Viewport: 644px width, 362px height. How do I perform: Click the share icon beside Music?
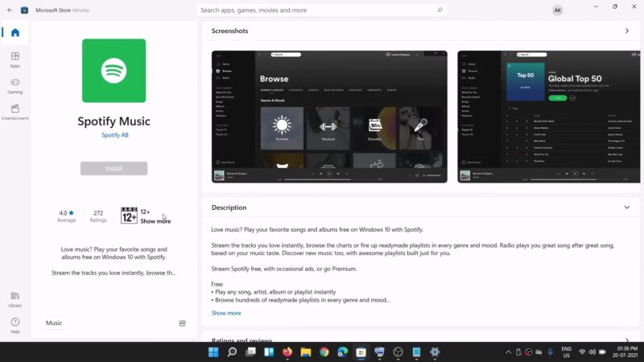click(183, 323)
